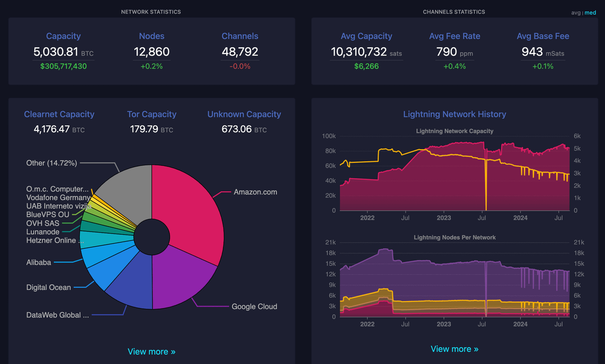
Task: Click the Clearnet Capacity heading
Action: pyautogui.click(x=59, y=114)
